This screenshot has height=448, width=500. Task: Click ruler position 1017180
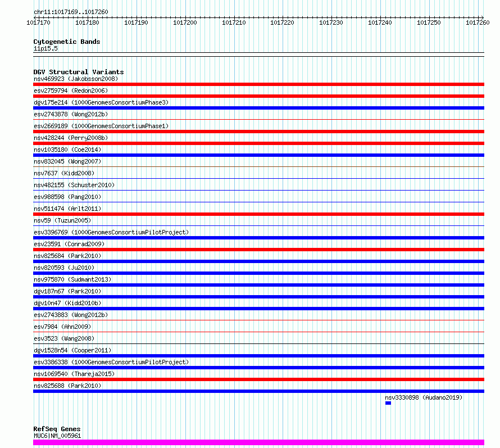(x=87, y=22)
